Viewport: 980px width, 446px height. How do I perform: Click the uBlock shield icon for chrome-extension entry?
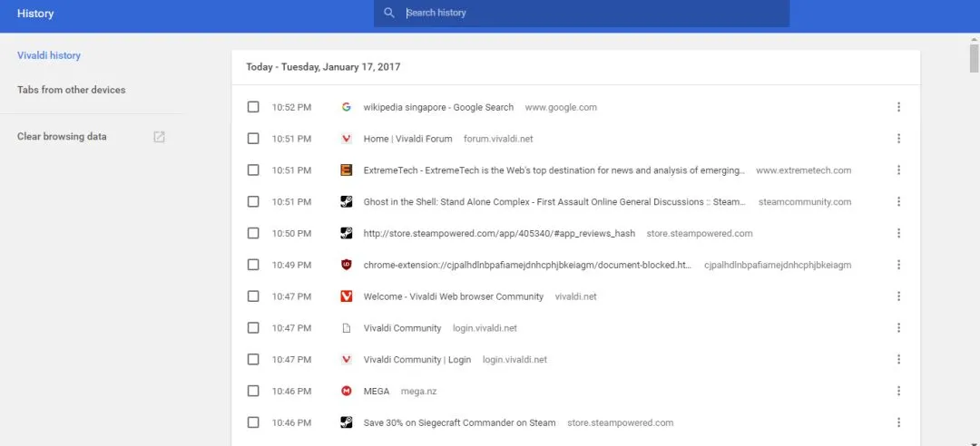(x=347, y=265)
